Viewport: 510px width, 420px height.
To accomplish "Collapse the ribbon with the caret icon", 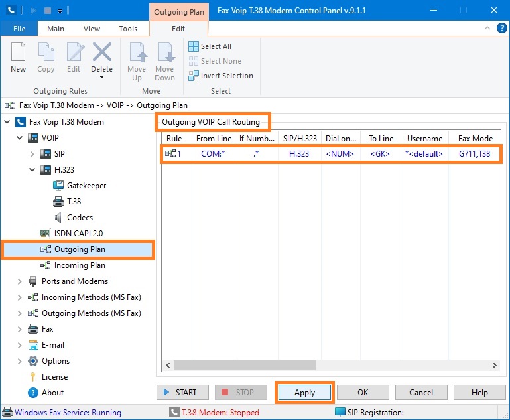I will tap(487, 28).
